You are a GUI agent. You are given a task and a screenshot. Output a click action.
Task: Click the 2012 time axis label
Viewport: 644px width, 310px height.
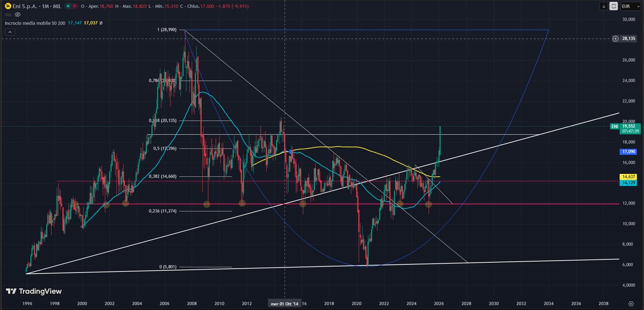(x=247, y=304)
